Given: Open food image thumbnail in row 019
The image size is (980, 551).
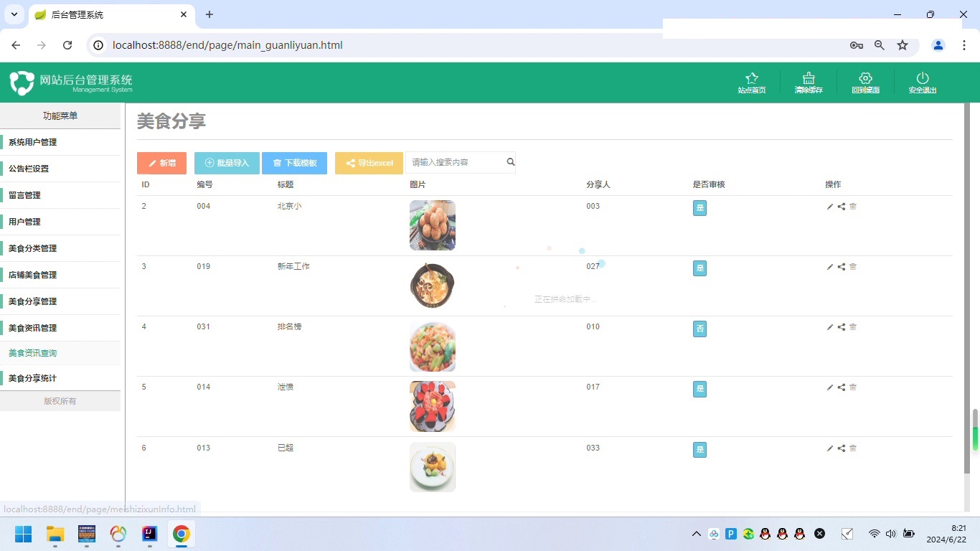Looking at the screenshot, I should click(433, 286).
